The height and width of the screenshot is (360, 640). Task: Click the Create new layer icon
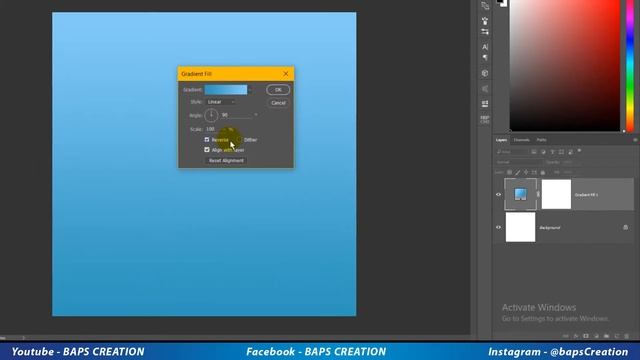(x=617, y=336)
